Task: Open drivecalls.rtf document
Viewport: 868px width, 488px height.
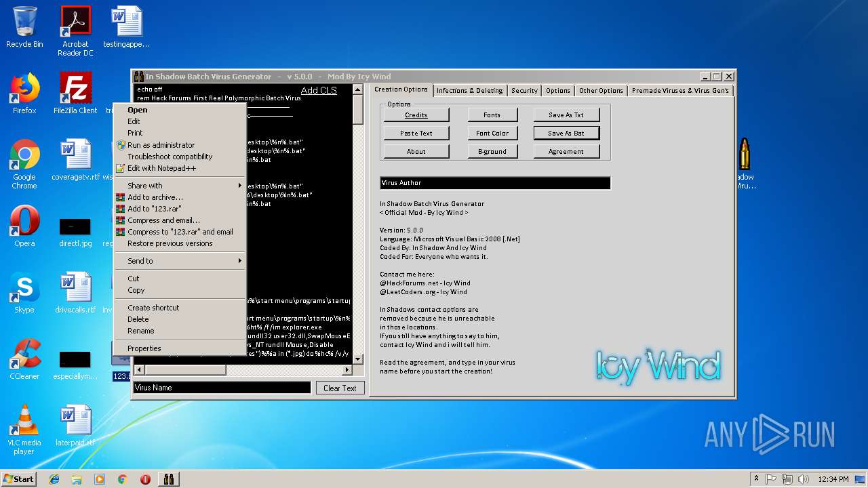Action: click(x=75, y=293)
